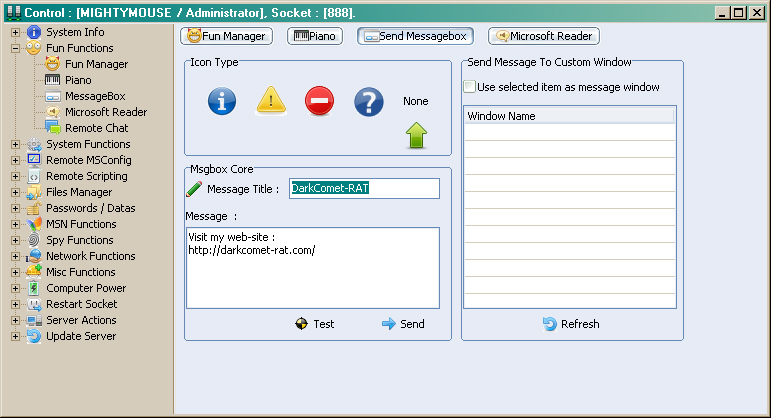The height and width of the screenshot is (418, 771).
Task: Click the Misc Functions icon
Action: [x=34, y=272]
